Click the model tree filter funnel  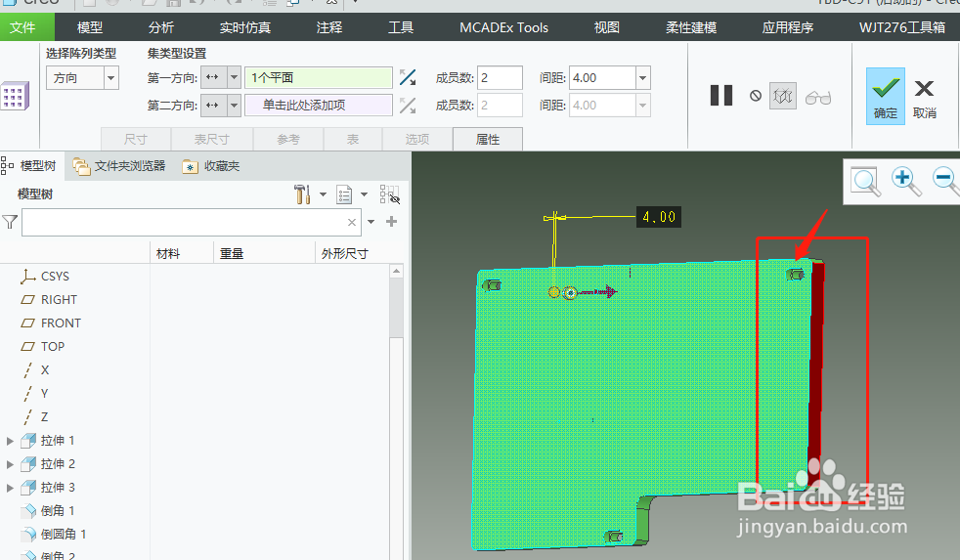point(10,222)
